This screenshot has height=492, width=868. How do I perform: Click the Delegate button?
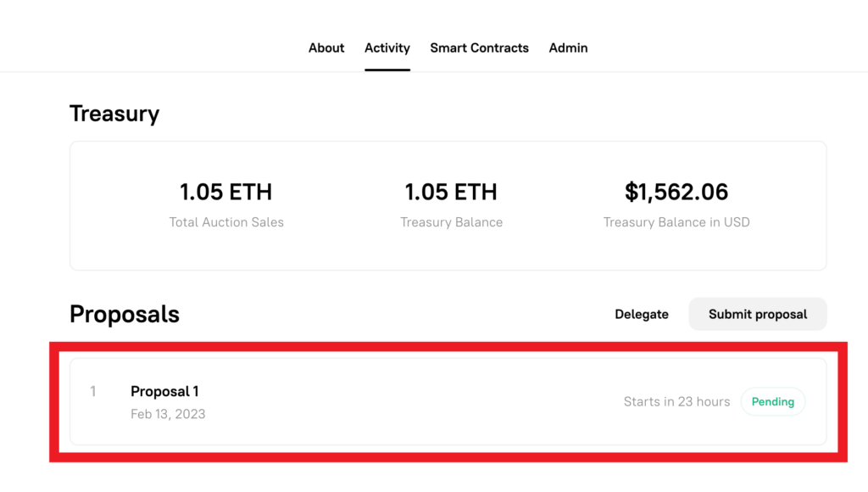pos(642,314)
